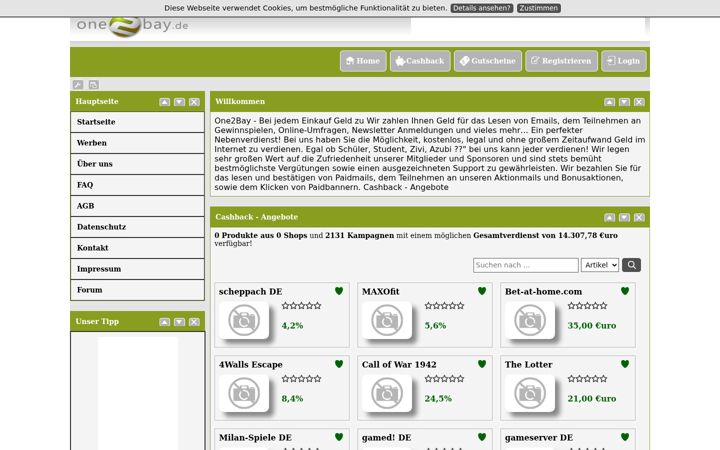Screen dimensions: 720x450
Task: Open 4Walls Escape placeholder image
Action: point(244,393)
